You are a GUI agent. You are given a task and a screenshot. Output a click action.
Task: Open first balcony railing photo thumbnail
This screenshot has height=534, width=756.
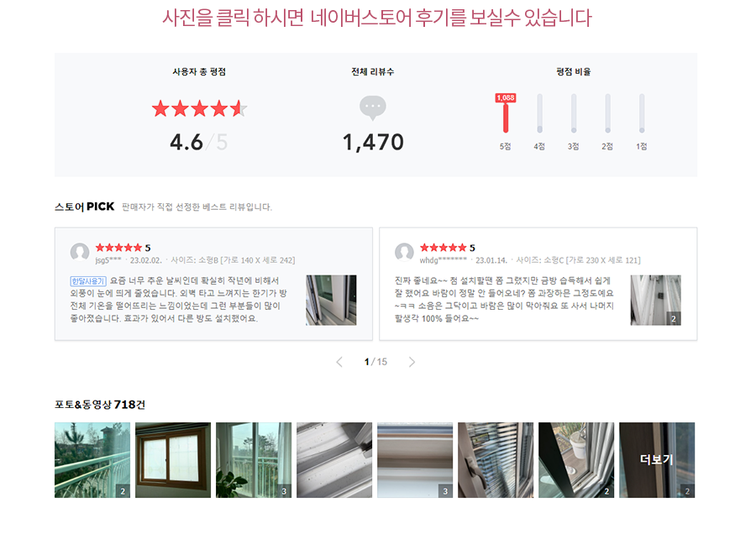tap(92, 460)
